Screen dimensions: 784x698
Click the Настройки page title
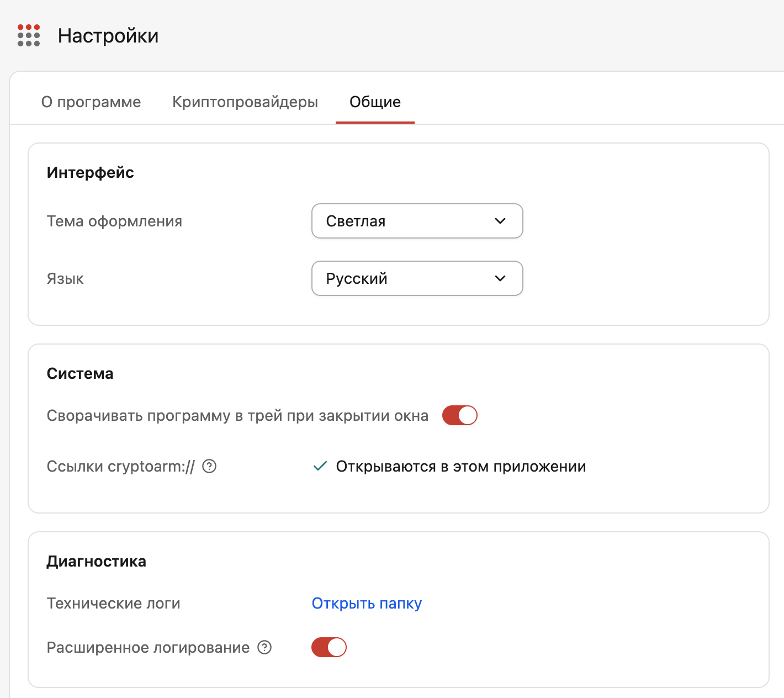click(x=108, y=36)
